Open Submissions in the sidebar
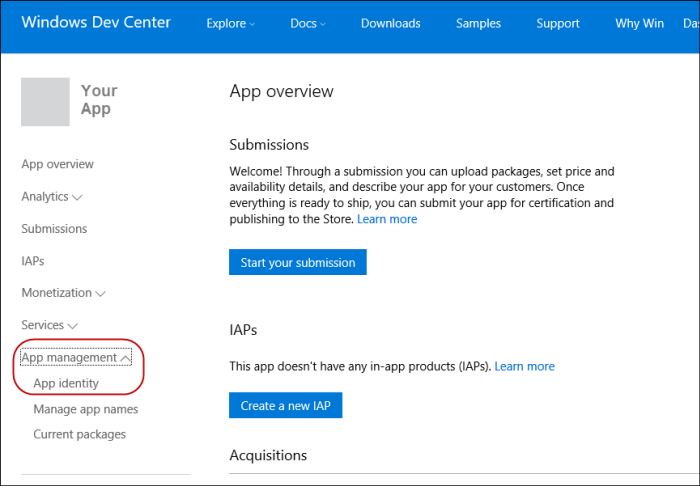Image resolution: width=700 pixels, height=486 pixels. [x=54, y=229]
